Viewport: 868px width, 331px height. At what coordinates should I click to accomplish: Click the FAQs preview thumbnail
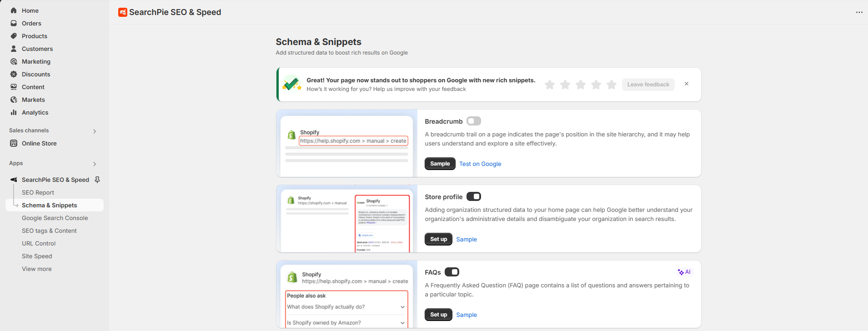(x=346, y=294)
